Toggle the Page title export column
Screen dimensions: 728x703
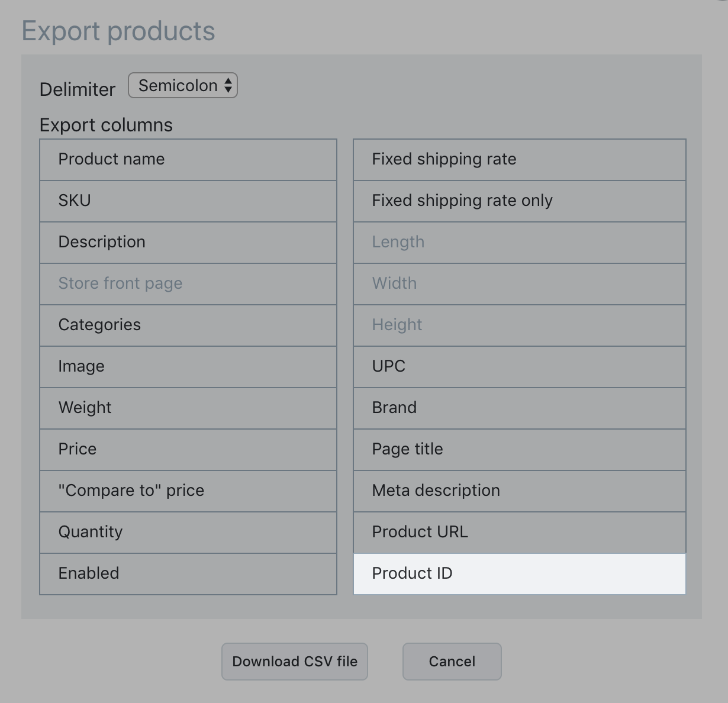pos(520,450)
